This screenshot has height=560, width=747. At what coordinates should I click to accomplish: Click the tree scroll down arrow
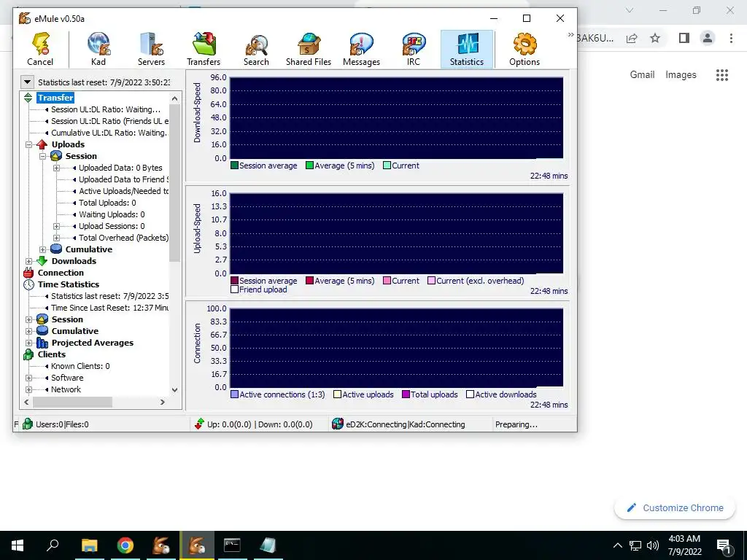coord(174,389)
